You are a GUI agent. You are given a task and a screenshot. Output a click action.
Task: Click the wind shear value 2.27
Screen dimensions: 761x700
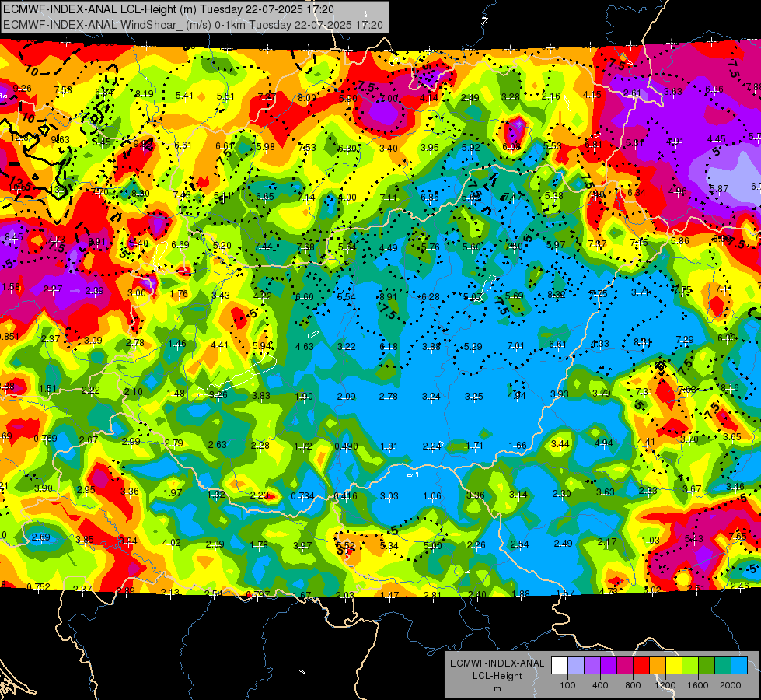(x=52, y=289)
